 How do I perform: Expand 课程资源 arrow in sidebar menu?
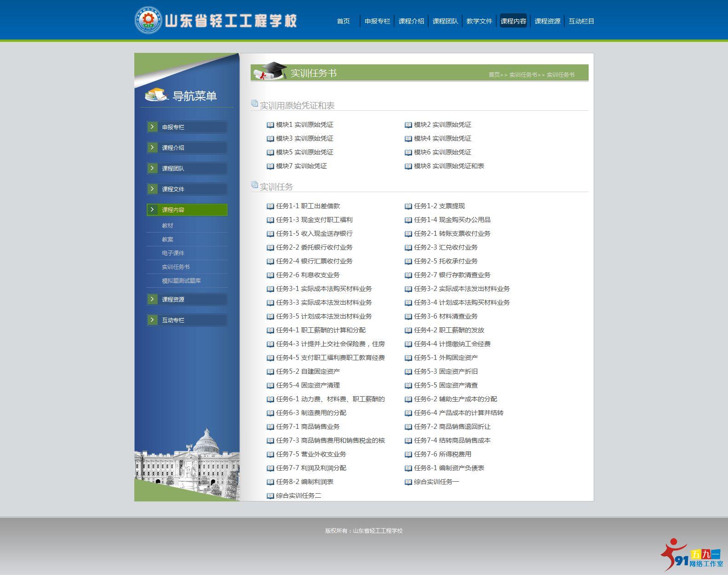pyautogui.click(x=152, y=299)
